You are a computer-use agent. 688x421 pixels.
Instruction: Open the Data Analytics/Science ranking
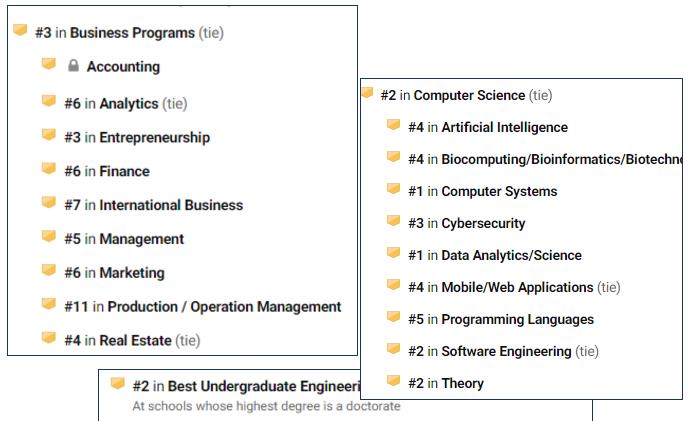[x=495, y=255]
